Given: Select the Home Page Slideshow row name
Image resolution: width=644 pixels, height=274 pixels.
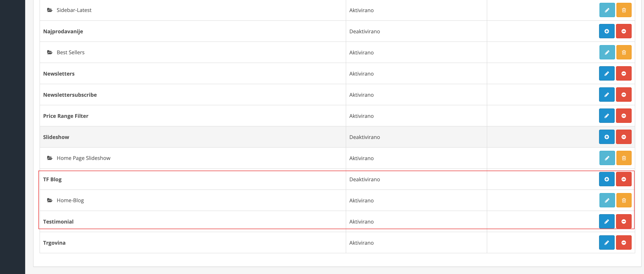Looking at the screenshot, I should [x=83, y=158].
